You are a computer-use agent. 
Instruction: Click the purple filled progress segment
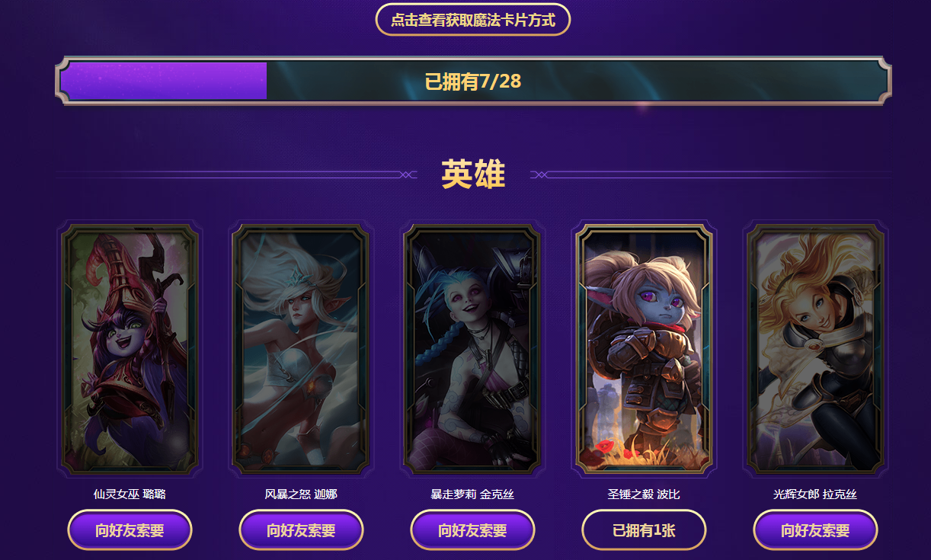coord(163,81)
